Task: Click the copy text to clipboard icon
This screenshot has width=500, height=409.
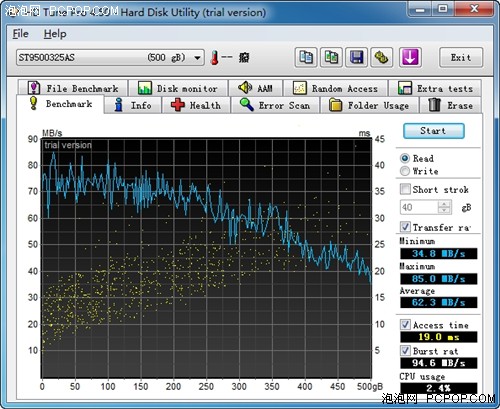Action: (306, 57)
